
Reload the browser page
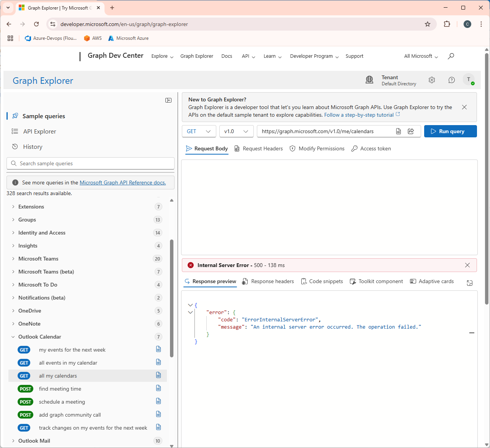click(x=36, y=24)
